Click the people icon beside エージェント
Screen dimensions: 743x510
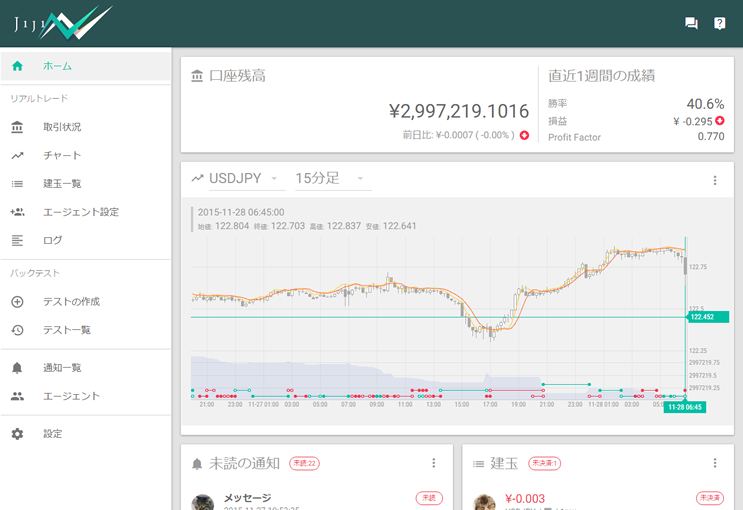[17, 396]
